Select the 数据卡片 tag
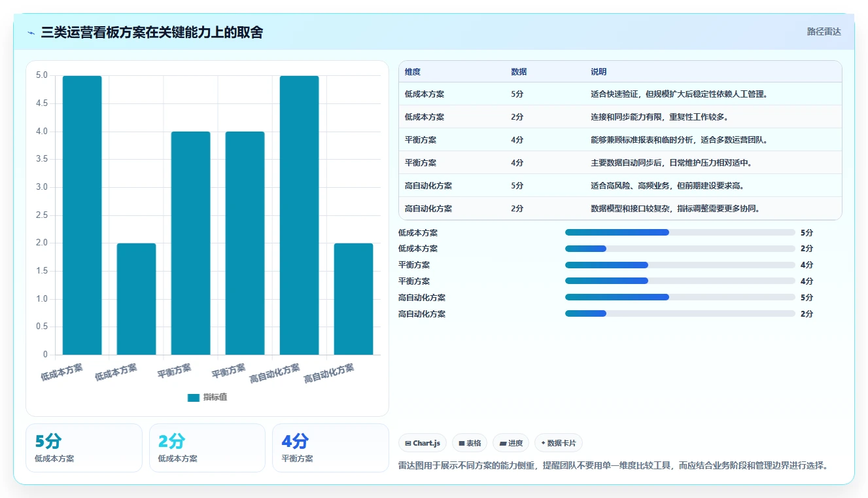This screenshot has width=868, height=498. coord(558,443)
